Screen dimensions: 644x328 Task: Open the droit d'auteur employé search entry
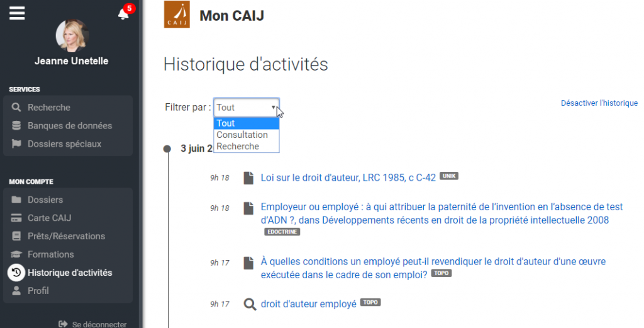click(x=308, y=304)
